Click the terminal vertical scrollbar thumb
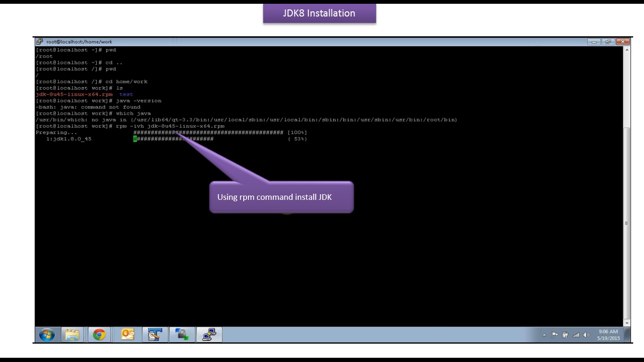The width and height of the screenshot is (644, 362). [627, 223]
